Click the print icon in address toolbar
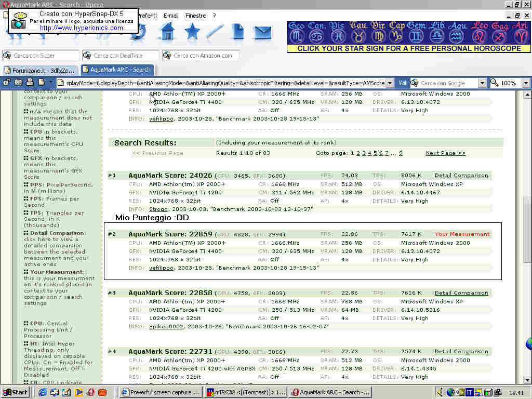 pos(30,83)
